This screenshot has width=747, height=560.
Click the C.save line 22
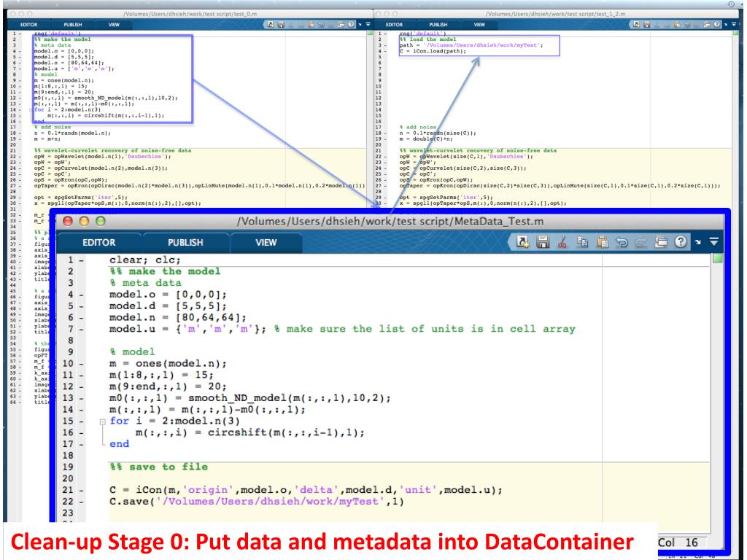coord(257,502)
